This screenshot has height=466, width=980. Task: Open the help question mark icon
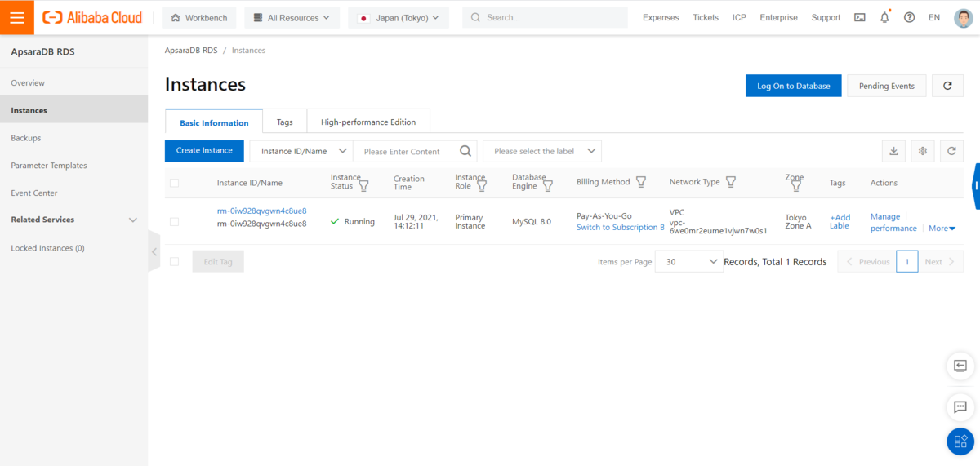[x=909, y=17]
